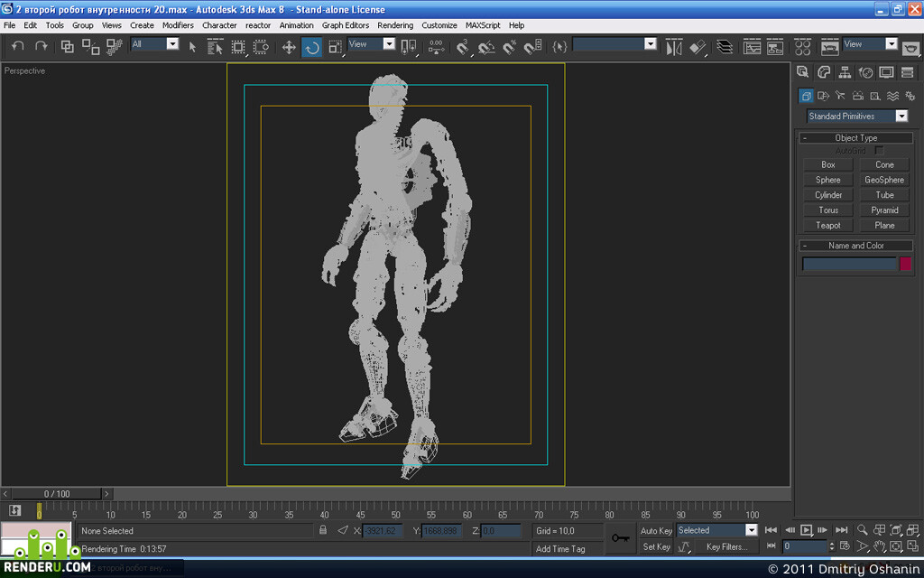Open the Rendering menu
Viewport: 924px width, 578px height.
pos(395,25)
